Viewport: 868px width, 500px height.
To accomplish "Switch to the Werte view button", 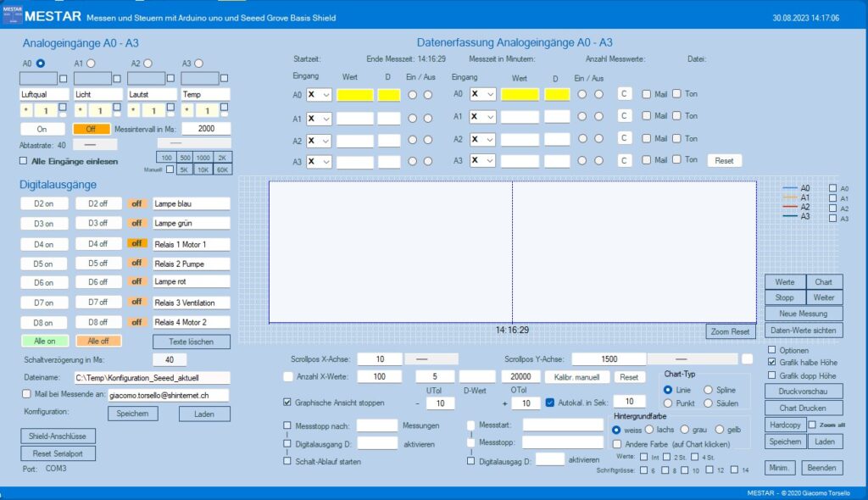I will point(784,281).
